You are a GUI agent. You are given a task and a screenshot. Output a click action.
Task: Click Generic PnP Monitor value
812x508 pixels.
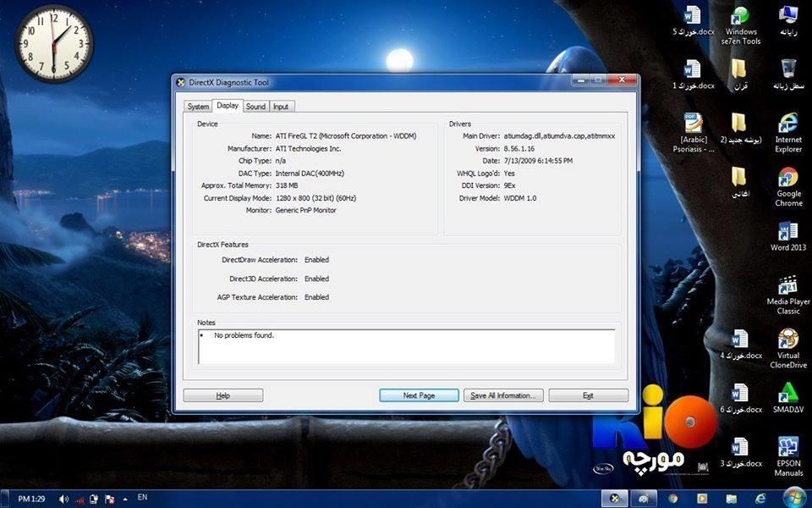coord(305,211)
